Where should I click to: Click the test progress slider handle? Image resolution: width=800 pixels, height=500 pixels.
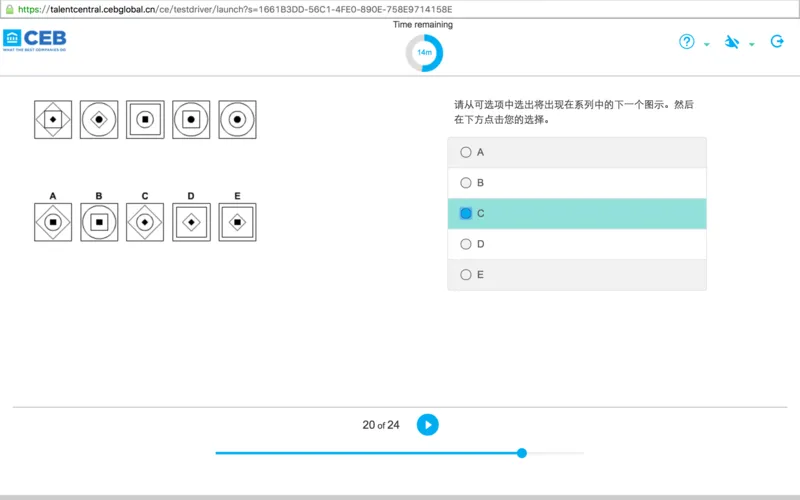pos(521,453)
